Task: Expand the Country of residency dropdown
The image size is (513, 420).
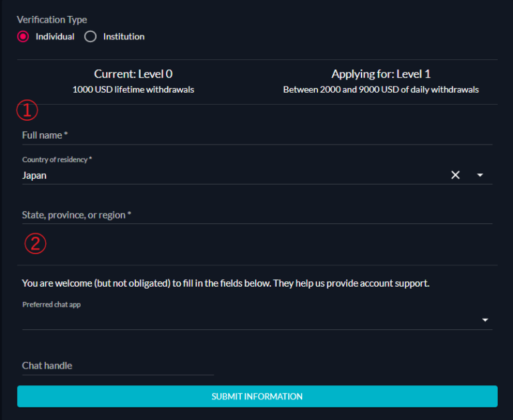Action: 480,175
